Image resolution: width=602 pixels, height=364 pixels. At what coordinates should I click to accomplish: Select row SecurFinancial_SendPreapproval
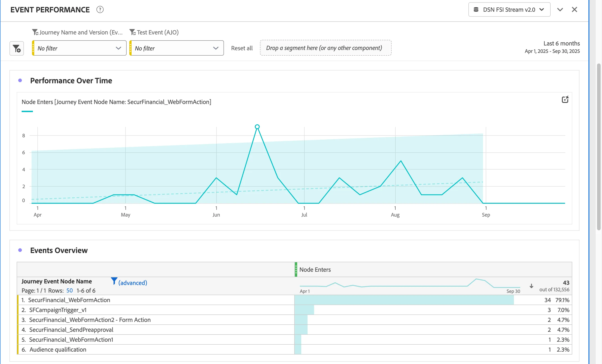pyautogui.click(x=294, y=330)
